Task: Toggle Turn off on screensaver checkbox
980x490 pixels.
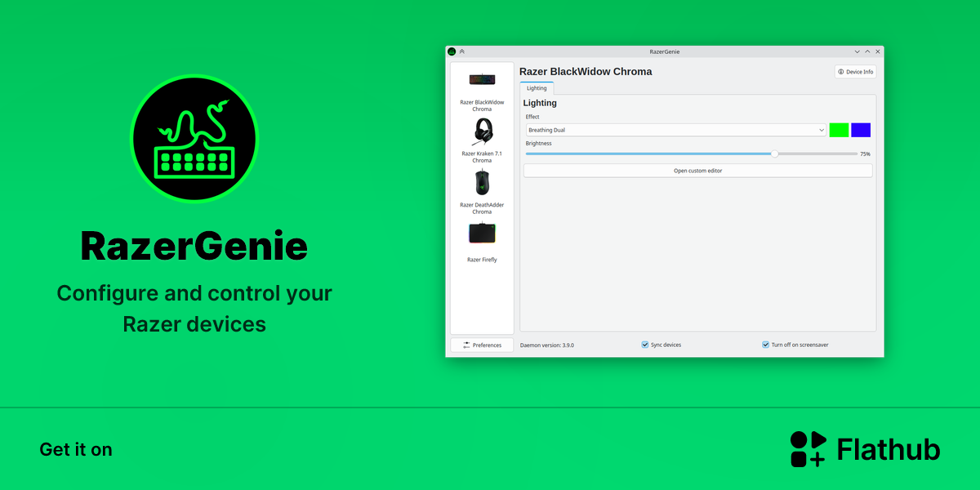Action: [x=766, y=345]
